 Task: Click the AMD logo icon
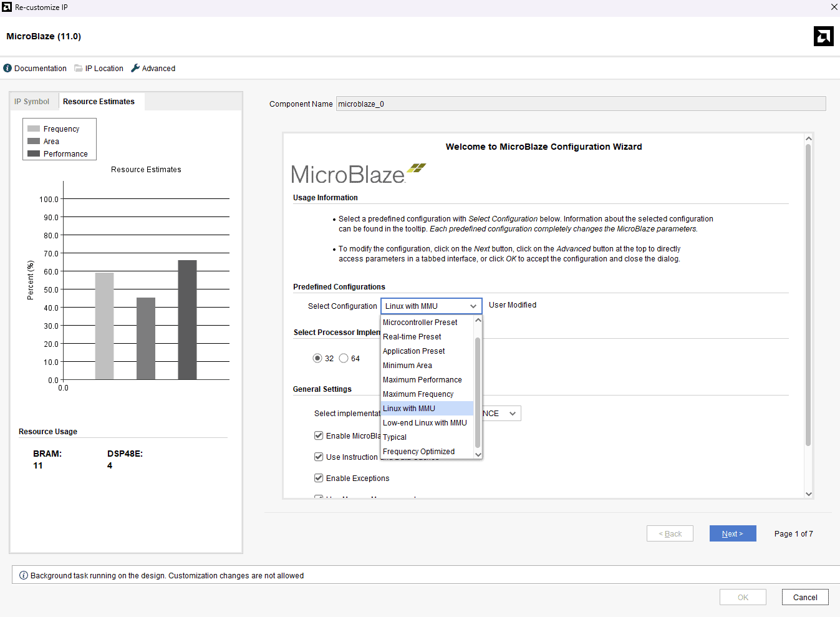point(823,36)
